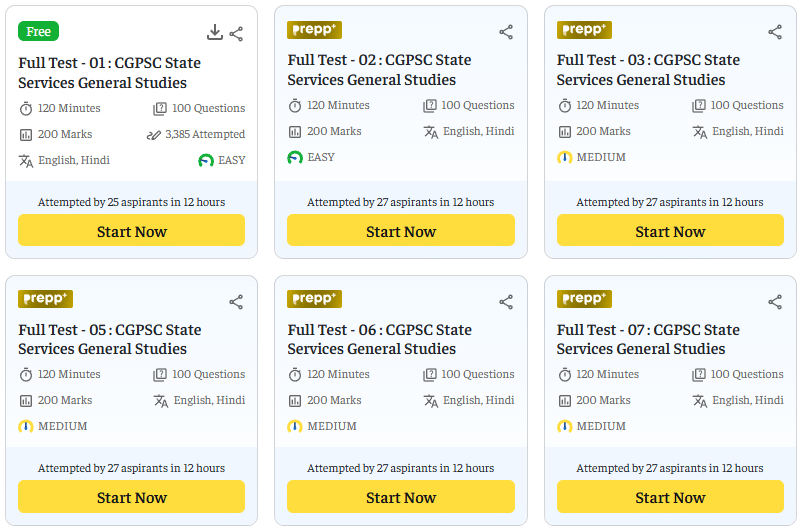This screenshot has height=528, width=803.
Task: Click '200 Marks' on Full Test - 03
Action: click(603, 131)
